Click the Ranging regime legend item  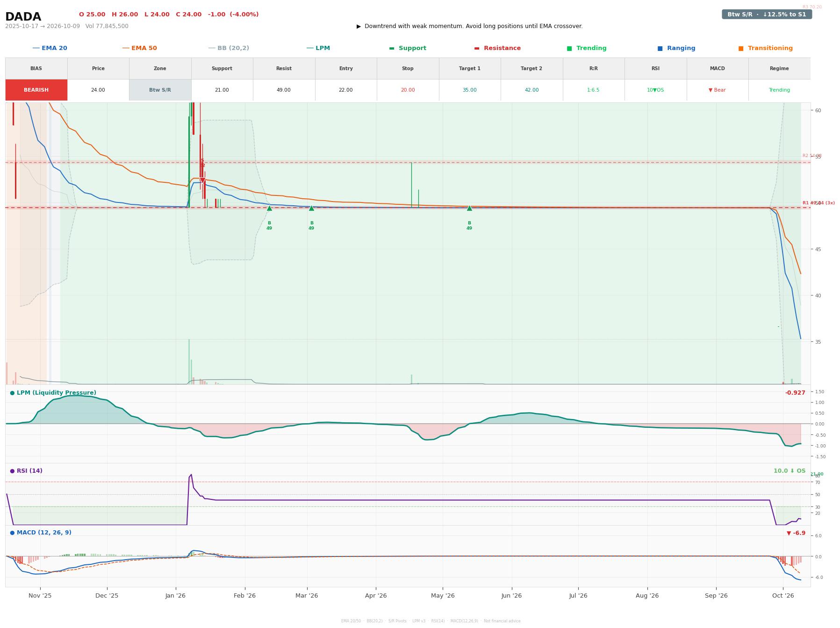[x=676, y=48]
